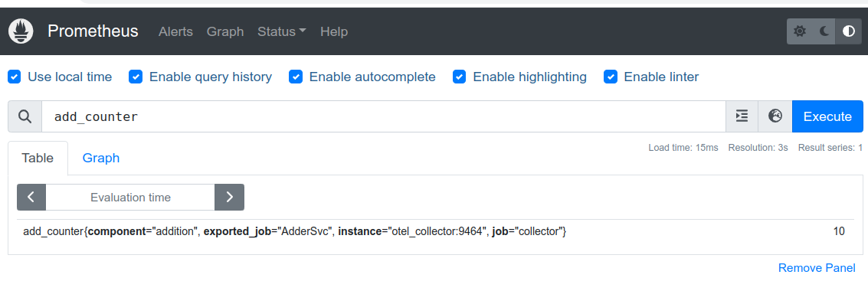The height and width of the screenshot is (291, 868).
Task: Open the Alerts page in navbar
Action: click(175, 31)
